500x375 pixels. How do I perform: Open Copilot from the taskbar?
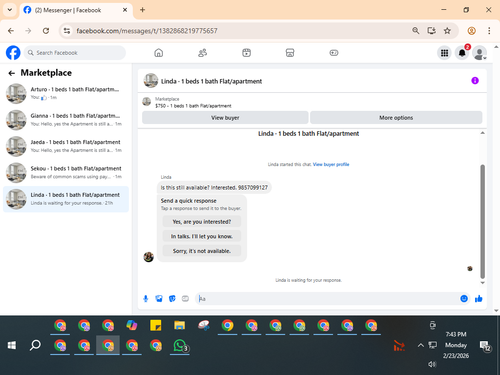(x=132, y=325)
